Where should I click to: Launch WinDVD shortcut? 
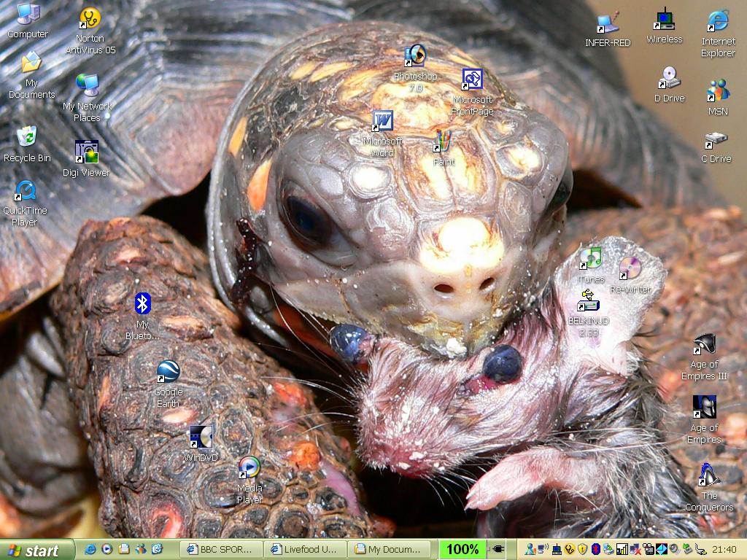(201, 444)
